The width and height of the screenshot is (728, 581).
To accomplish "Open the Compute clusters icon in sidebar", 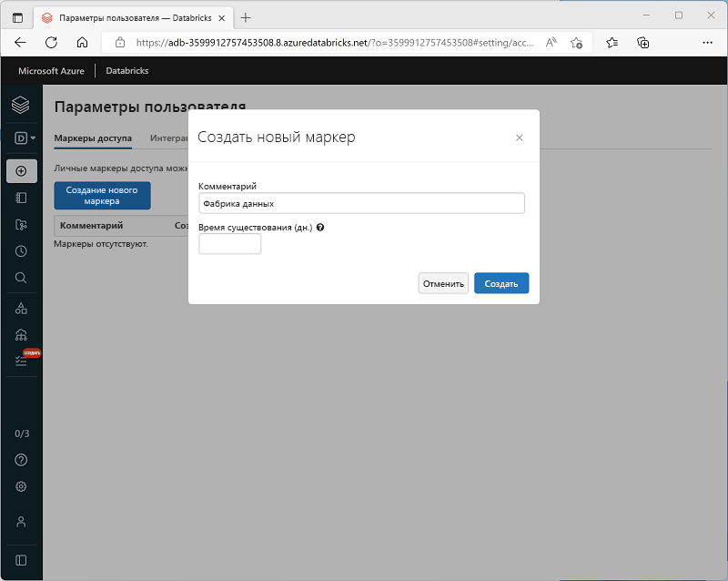I will (x=21, y=334).
